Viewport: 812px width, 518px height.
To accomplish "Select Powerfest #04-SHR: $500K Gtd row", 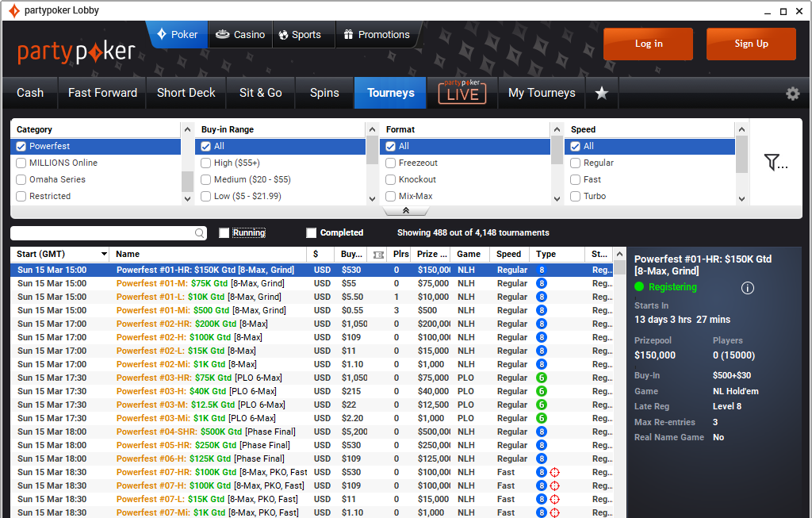I will point(312,432).
